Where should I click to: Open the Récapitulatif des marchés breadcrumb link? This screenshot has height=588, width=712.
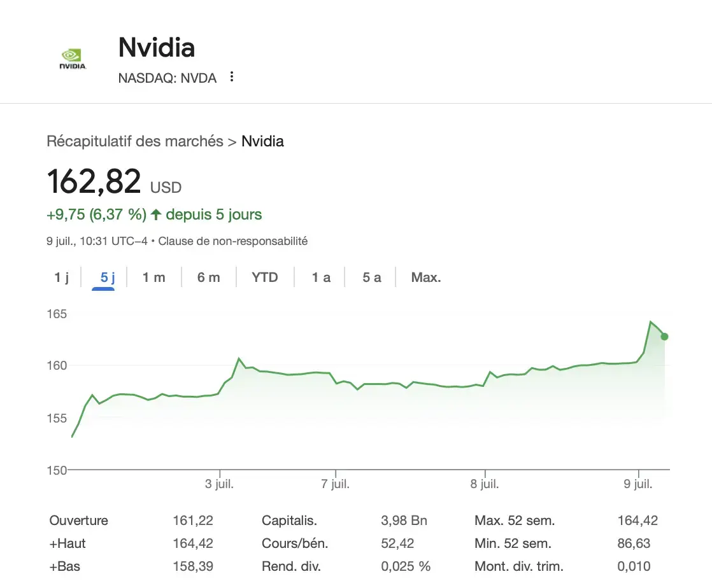136,141
